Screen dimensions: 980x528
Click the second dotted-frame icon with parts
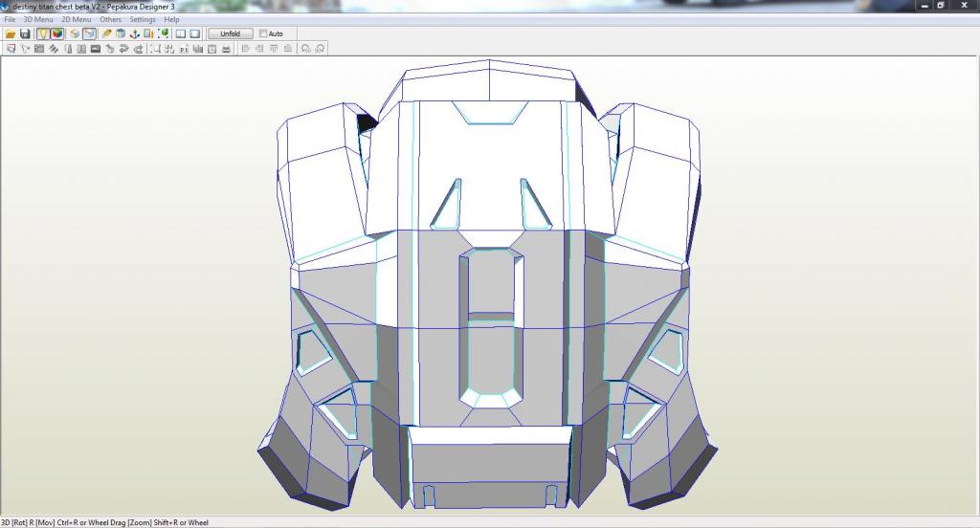tap(169, 49)
